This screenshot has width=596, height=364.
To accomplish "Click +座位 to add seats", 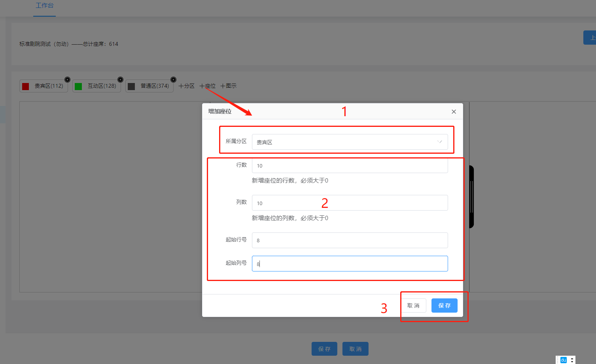I will point(208,86).
